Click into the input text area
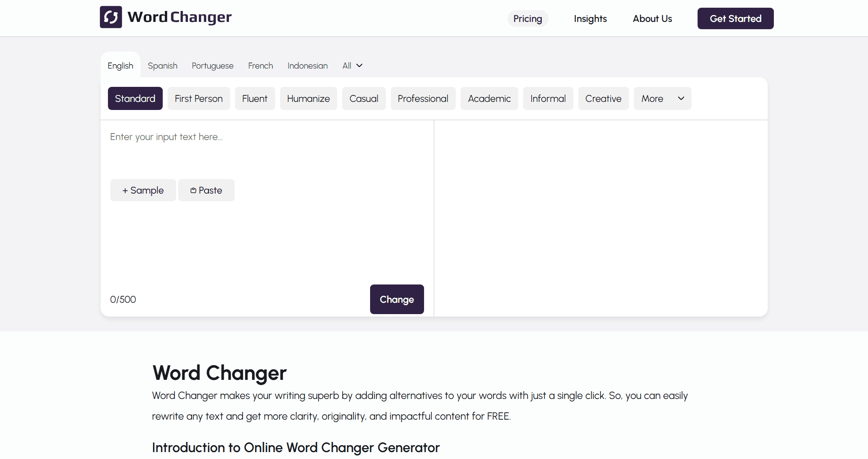 267,150
